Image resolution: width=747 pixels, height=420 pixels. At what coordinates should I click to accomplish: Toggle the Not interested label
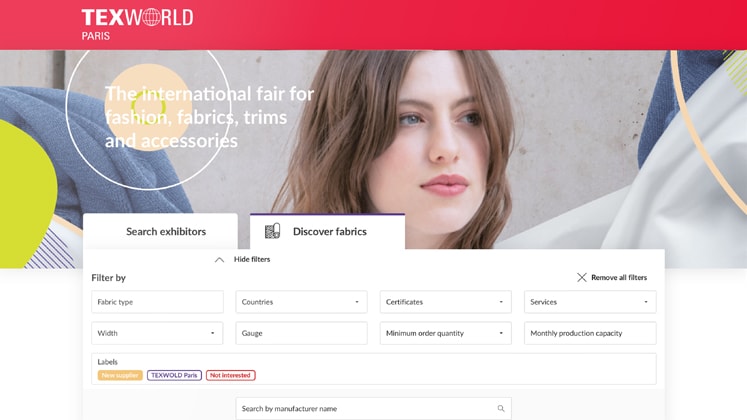coord(231,375)
